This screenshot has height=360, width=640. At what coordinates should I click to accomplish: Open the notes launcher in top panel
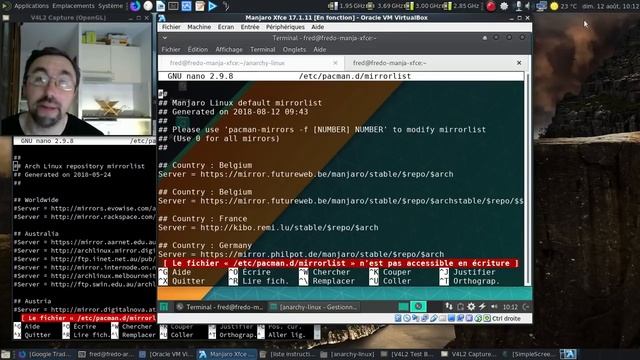tap(200, 6)
